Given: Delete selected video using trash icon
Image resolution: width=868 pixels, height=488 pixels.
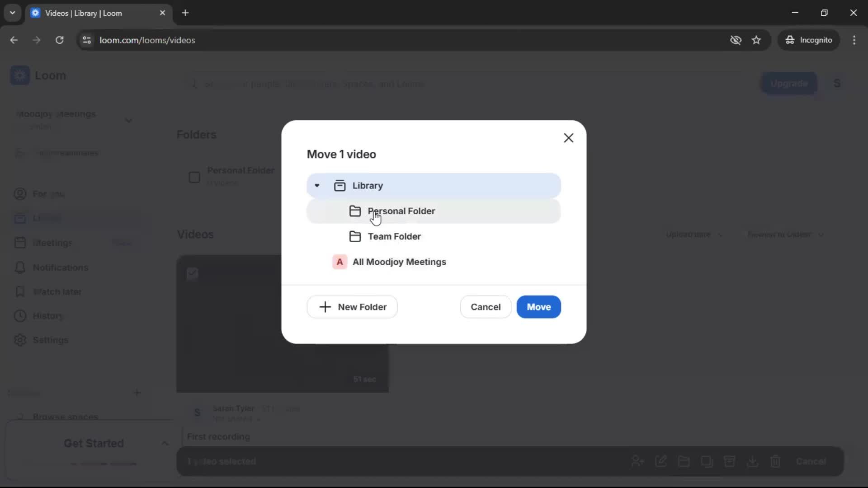Looking at the screenshot, I should coord(776,461).
